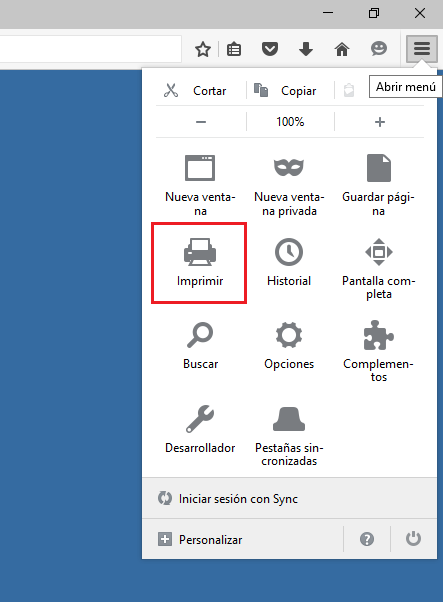Click the Pocket icon in toolbar
This screenshot has height=602, width=443.
pos(270,49)
